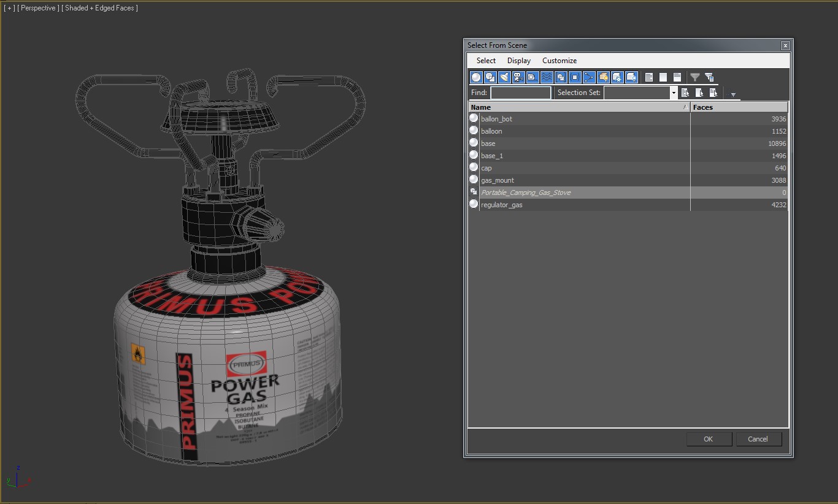Toggle Display Helpers tape-measure icon
The width and height of the screenshot is (838, 504).
[x=532, y=77]
